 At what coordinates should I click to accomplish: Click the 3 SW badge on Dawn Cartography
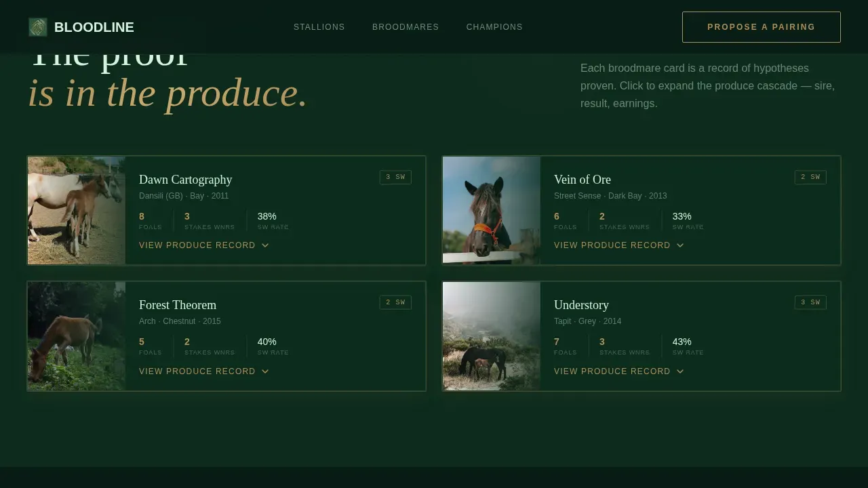tap(395, 177)
